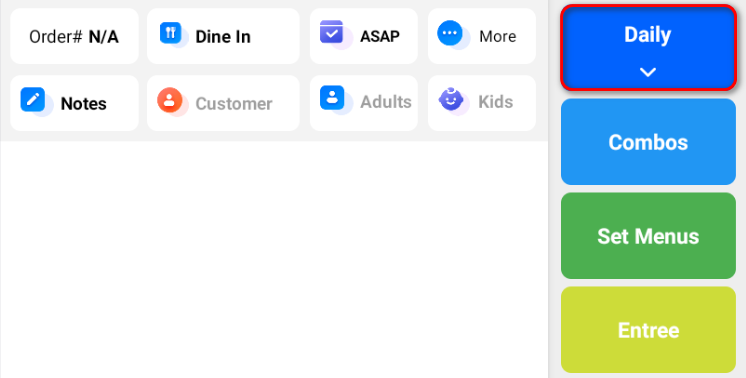Click the purple calendar checkmark ASAP icon
Screen dimensions: 746x378
332,32
